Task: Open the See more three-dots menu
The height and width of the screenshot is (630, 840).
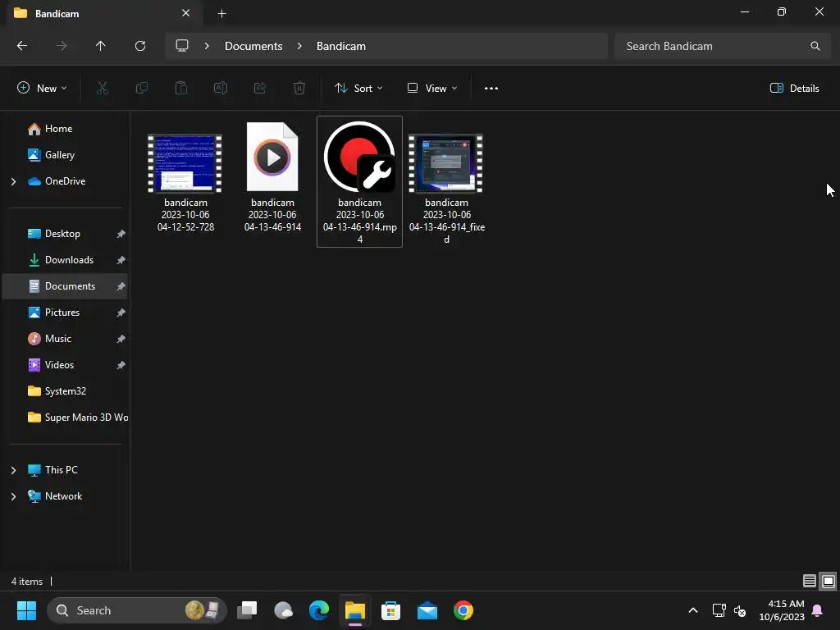Action: pyautogui.click(x=491, y=89)
